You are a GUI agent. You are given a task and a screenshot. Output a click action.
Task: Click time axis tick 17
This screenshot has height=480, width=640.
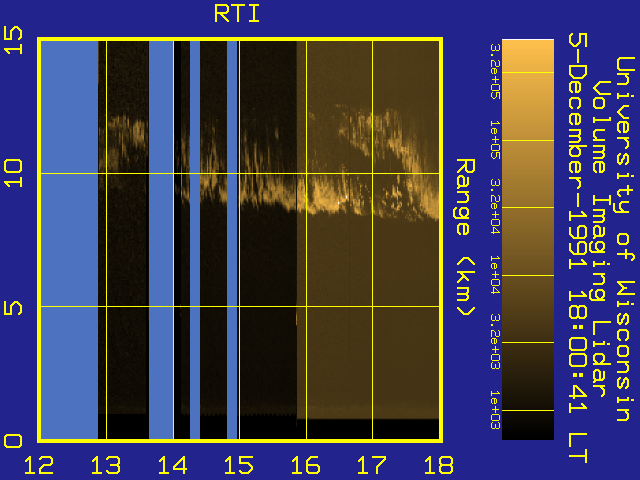372,465
